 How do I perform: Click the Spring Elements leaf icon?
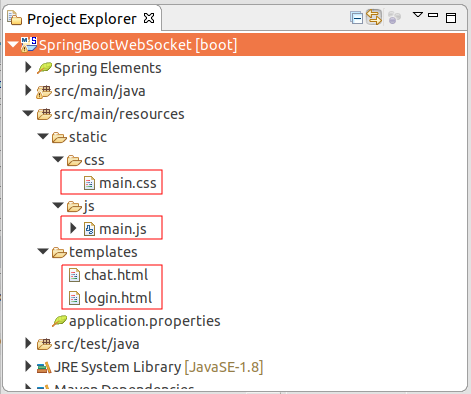pyautogui.click(x=44, y=68)
